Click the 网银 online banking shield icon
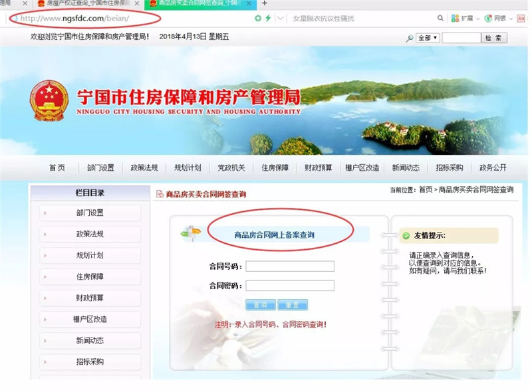 click(494, 18)
